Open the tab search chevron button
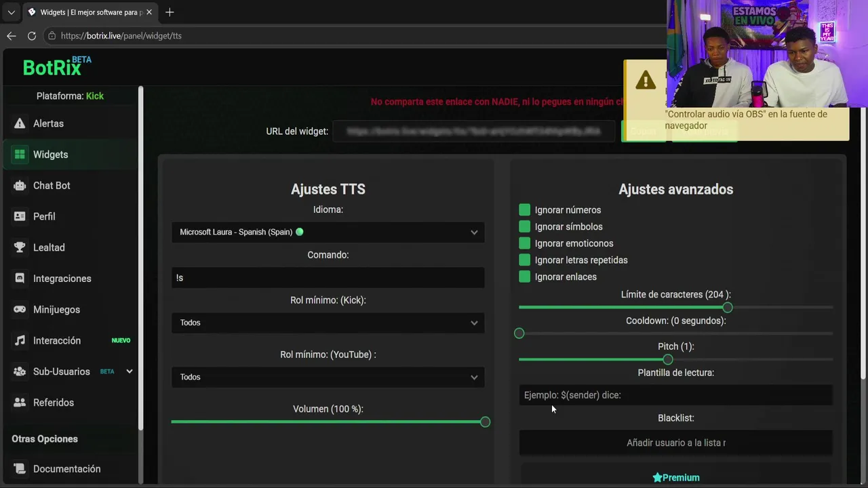 tap(11, 12)
